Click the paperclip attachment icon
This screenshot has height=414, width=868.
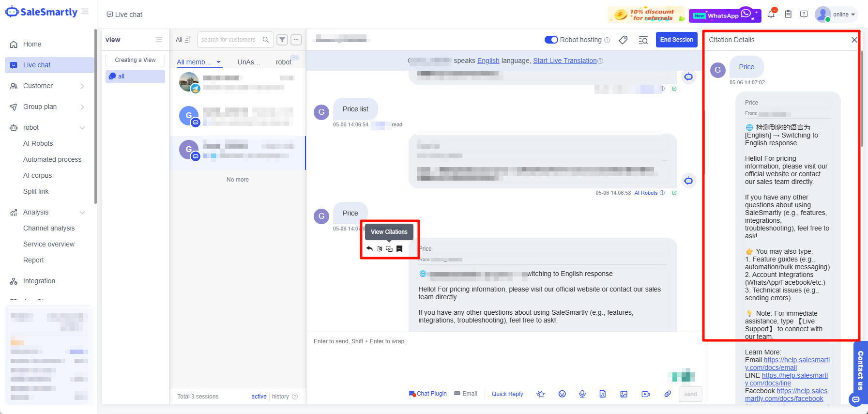(x=668, y=394)
